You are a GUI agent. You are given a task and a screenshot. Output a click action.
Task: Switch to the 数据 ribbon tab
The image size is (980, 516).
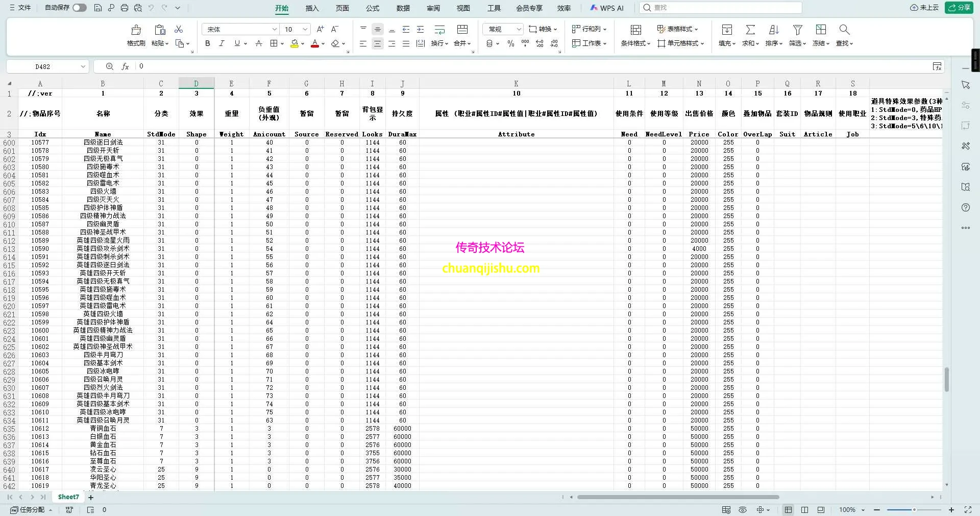click(403, 8)
